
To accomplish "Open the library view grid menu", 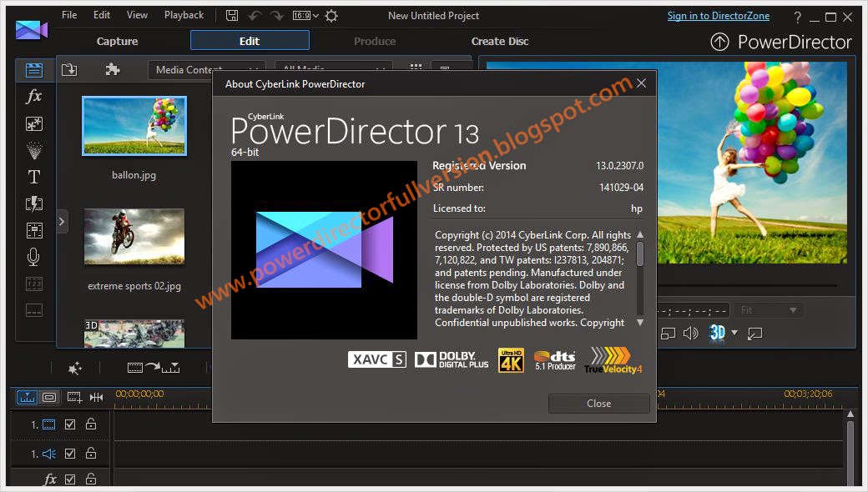I will coord(416,68).
